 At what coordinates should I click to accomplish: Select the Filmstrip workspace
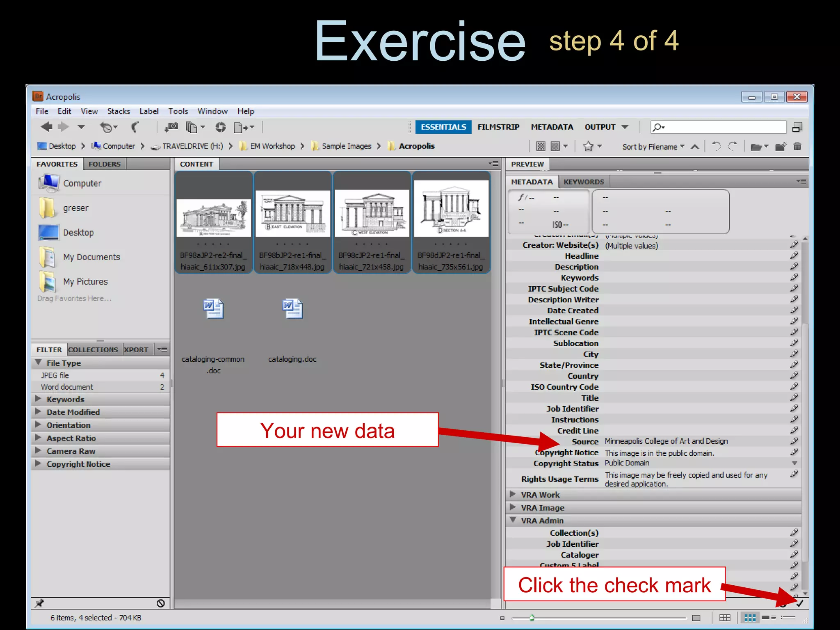click(x=498, y=127)
